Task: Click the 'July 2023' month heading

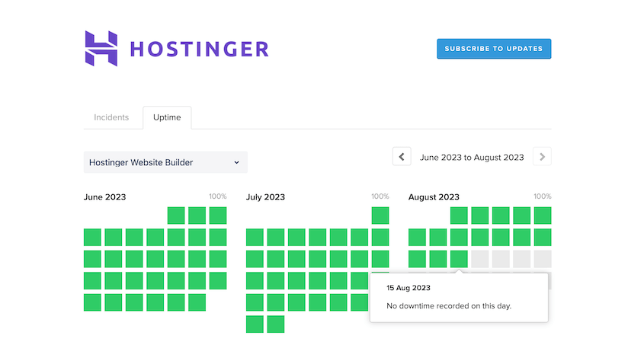Action: [x=265, y=197]
